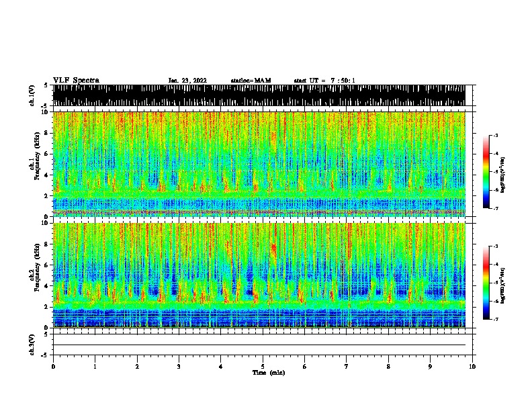Click the "-3" label on ch.1 color bar
This screenshot has height=411, width=532.
(496, 135)
